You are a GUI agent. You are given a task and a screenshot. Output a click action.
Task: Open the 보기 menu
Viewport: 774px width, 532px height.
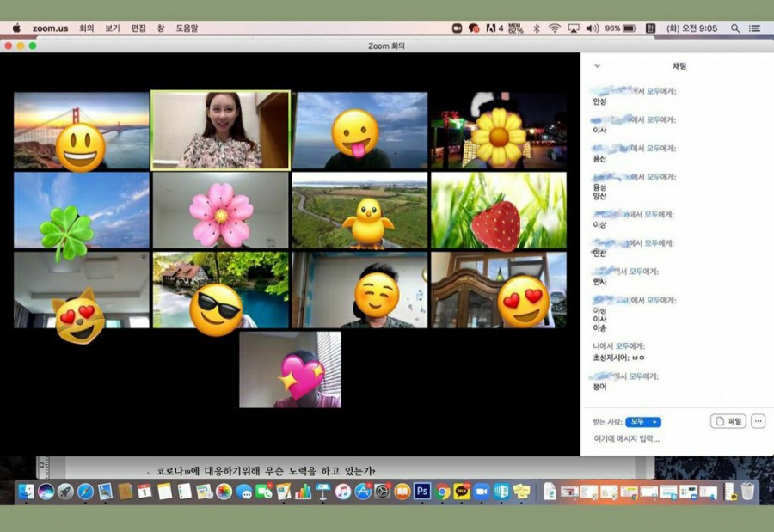coord(112,28)
